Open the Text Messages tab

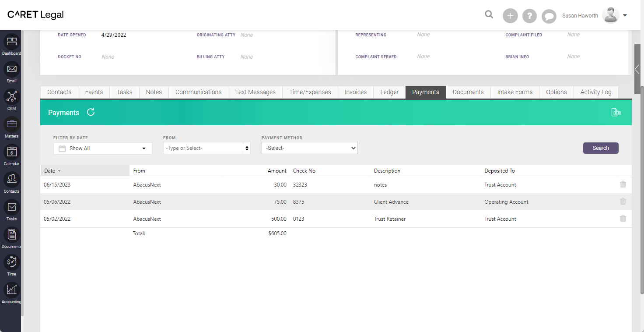(x=255, y=92)
